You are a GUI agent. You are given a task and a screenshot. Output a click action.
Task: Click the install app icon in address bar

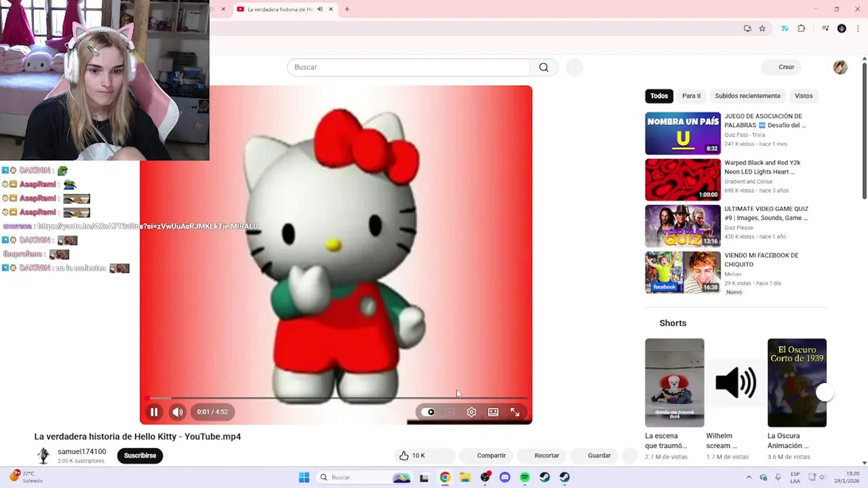pyautogui.click(x=747, y=28)
